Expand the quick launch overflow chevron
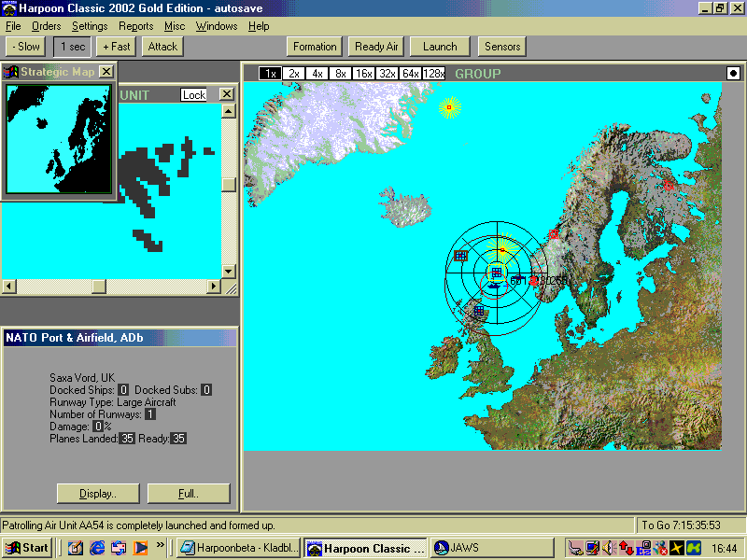This screenshot has height=560, width=747. [160, 544]
